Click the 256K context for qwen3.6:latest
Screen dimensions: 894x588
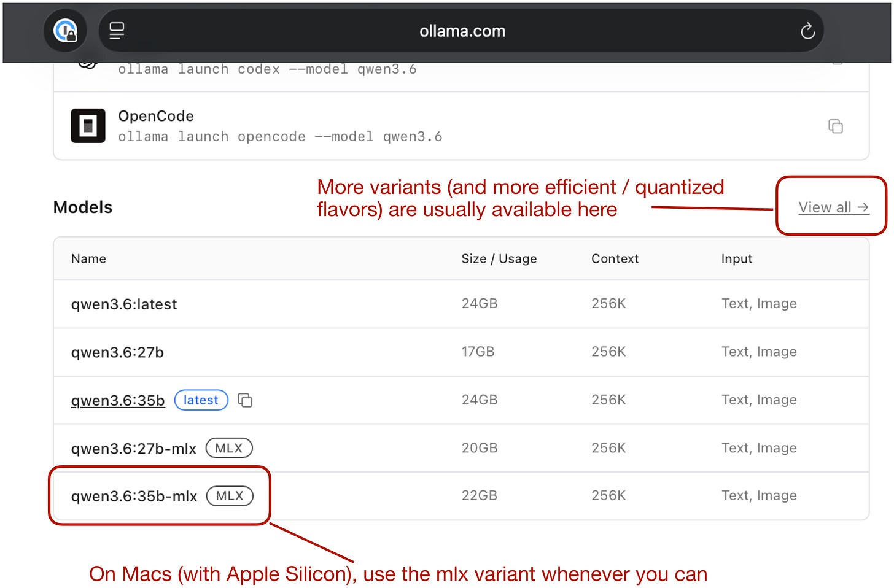pyautogui.click(x=608, y=304)
